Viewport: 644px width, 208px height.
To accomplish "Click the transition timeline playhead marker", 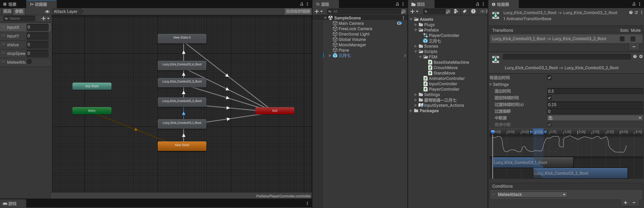I will click(493, 132).
